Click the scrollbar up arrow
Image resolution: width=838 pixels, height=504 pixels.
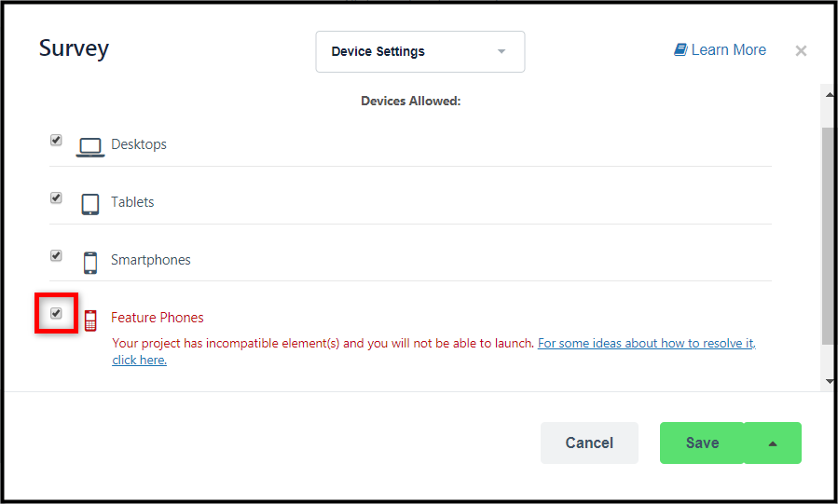click(x=830, y=95)
